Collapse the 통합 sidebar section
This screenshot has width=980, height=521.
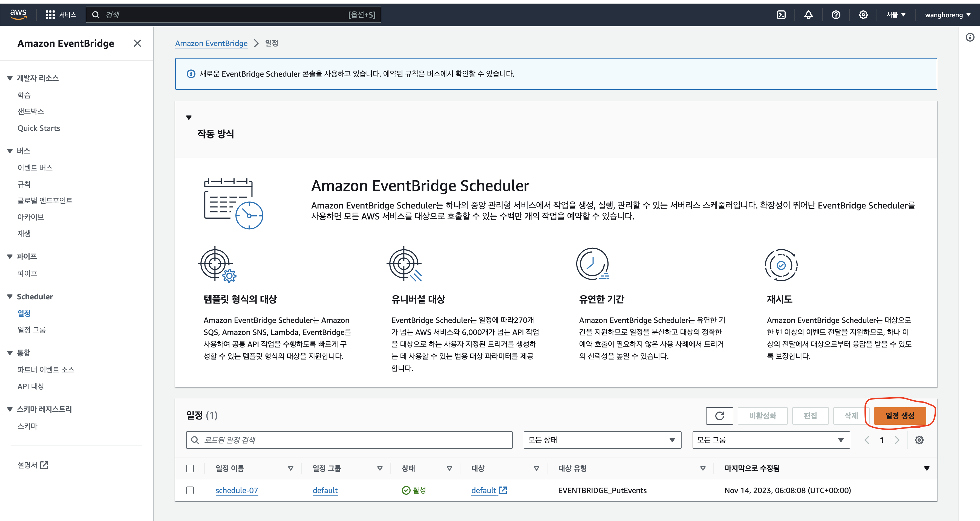point(10,353)
